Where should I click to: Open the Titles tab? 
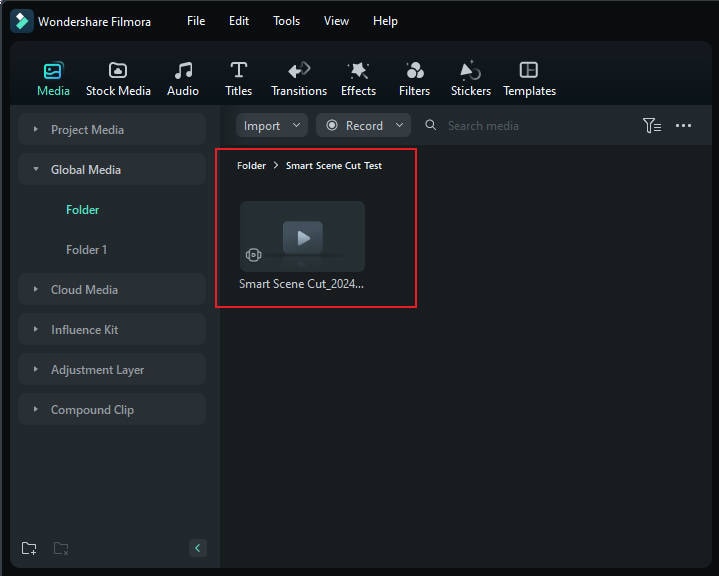[x=238, y=79]
